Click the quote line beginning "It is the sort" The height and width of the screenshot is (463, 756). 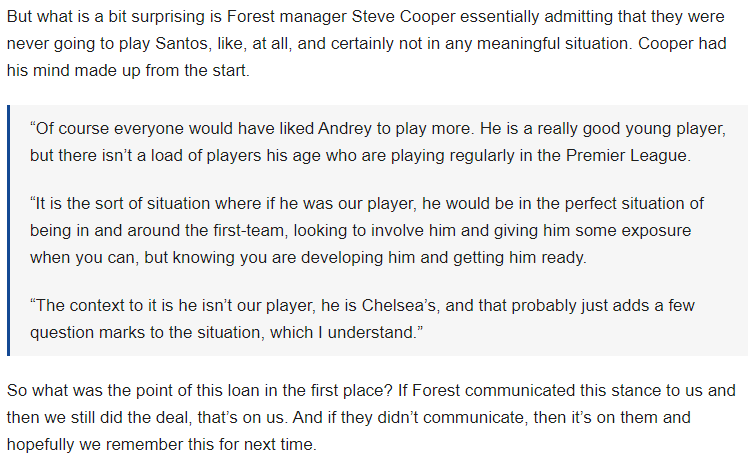point(366,203)
